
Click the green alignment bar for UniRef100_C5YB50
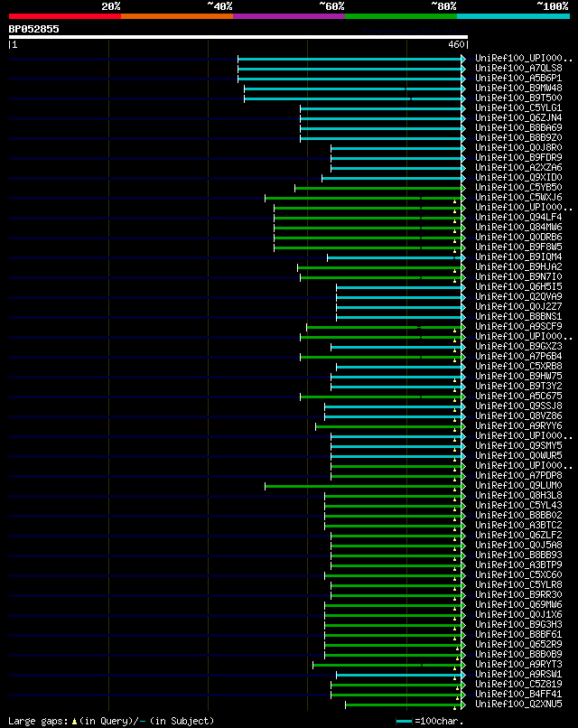[x=378, y=189]
